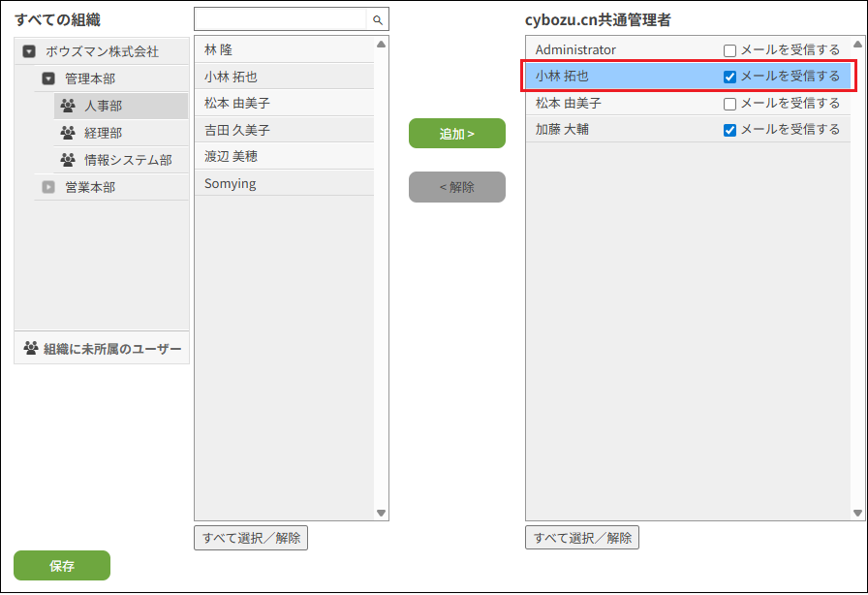
Task: Disable mail receiving for 加藤 大輔
Action: tap(730, 130)
